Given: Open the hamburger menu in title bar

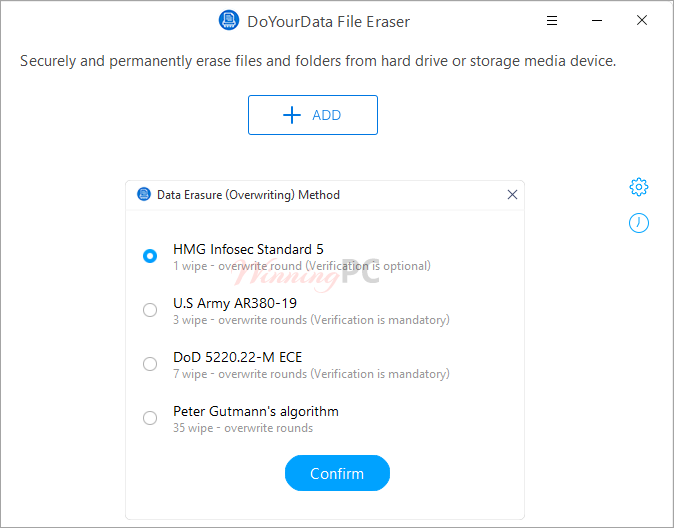Looking at the screenshot, I should click(x=552, y=20).
